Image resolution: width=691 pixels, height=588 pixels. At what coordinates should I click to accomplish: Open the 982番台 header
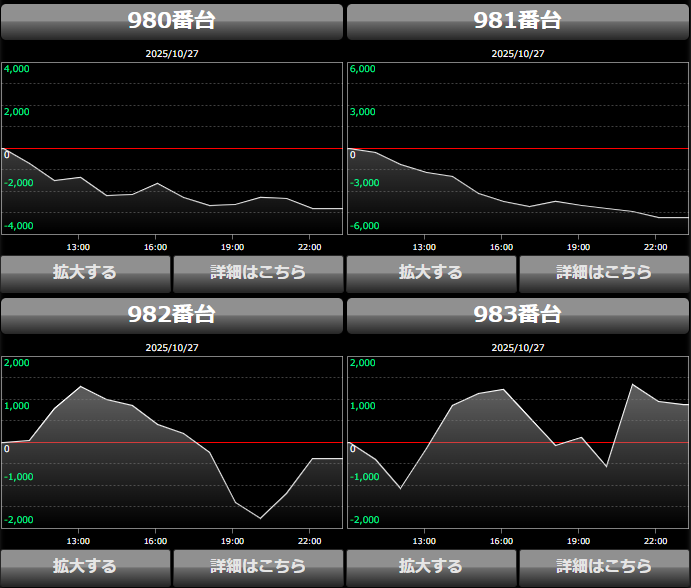point(172,315)
